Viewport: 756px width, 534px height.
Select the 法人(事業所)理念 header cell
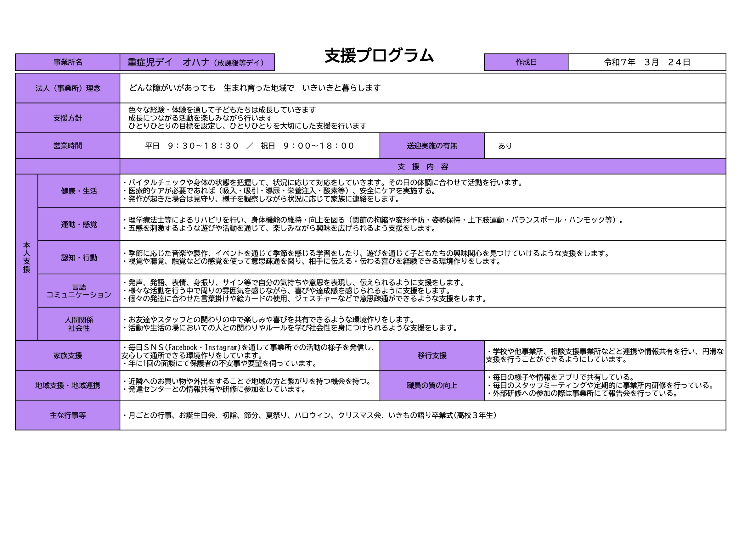67,88
